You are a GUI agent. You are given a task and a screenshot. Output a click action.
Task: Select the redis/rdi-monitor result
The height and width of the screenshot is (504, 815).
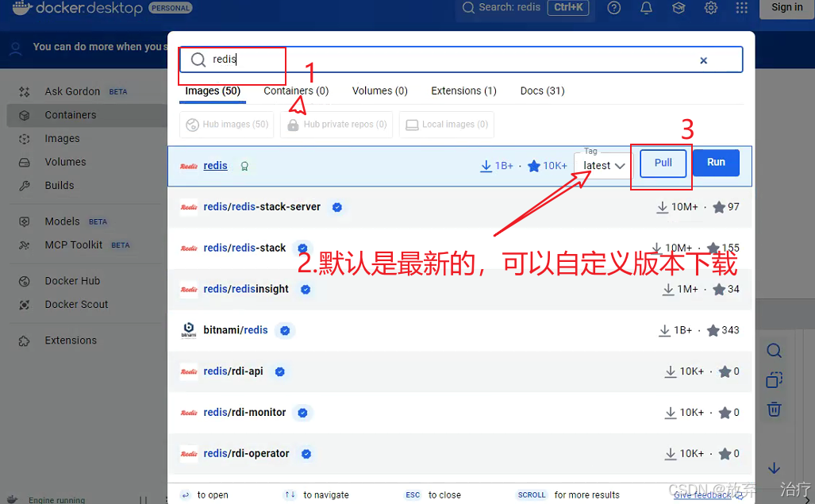[459, 413]
